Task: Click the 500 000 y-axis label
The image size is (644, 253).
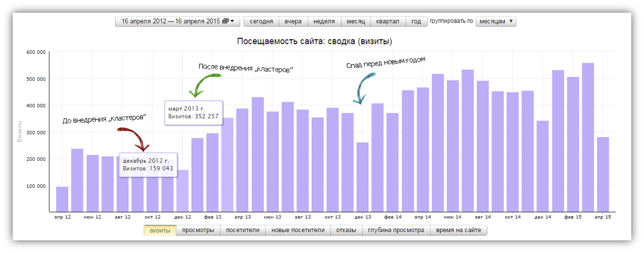Action: pyautogui.click(x=35, y=79)
